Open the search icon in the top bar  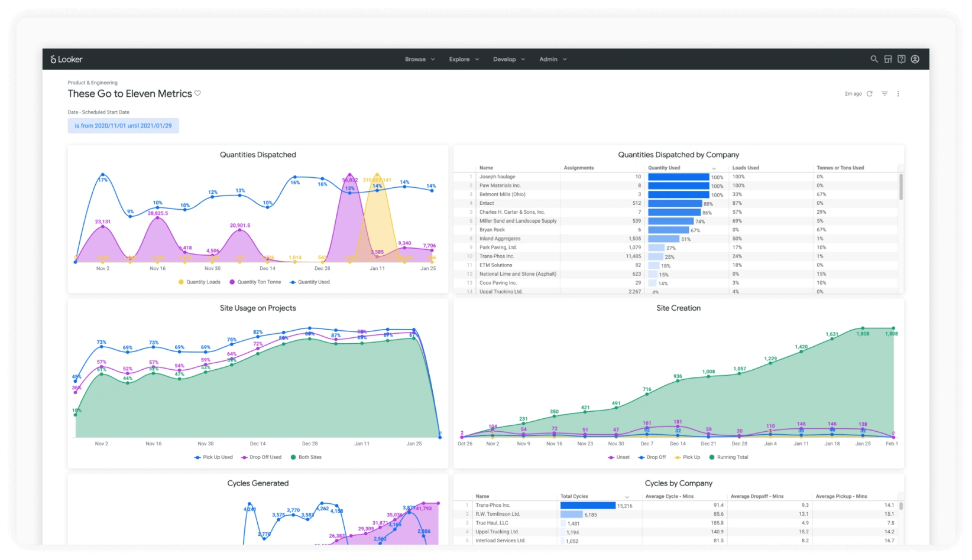[x=874, y=59]
